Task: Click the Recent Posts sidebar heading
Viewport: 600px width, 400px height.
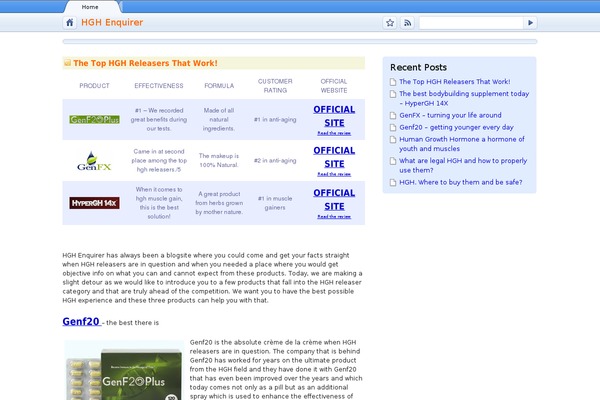Action: point(419,67)
